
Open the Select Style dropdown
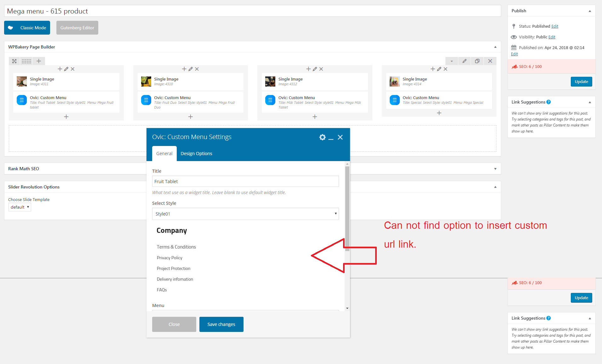(x=245, y=214)
